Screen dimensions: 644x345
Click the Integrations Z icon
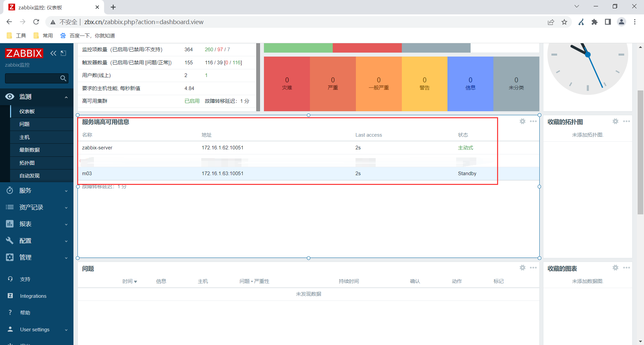10,296
